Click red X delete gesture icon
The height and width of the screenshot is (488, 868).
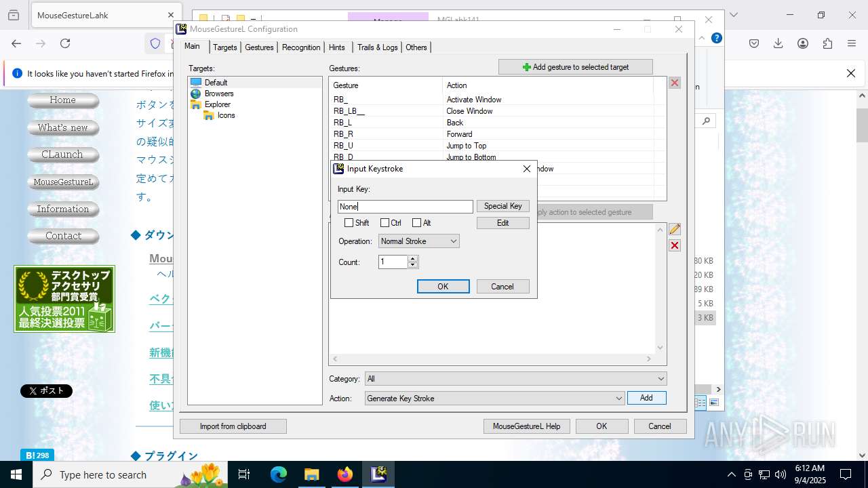pyautogui.click(x=675, y=83)
